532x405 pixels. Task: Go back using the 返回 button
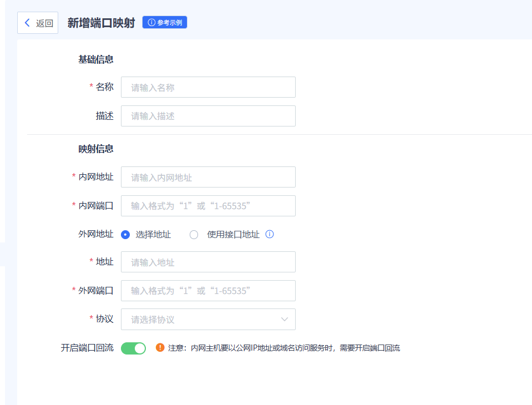coord(38,23)
